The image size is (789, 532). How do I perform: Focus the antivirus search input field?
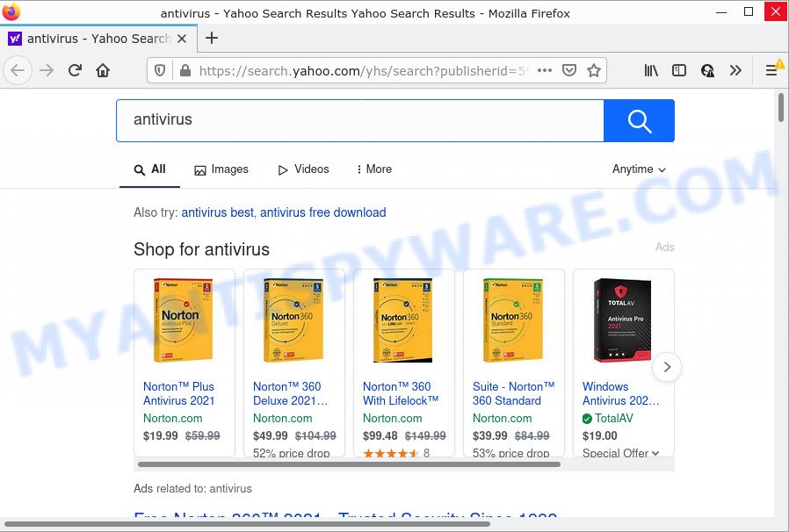pyautogui.click(x=359, y=120)
